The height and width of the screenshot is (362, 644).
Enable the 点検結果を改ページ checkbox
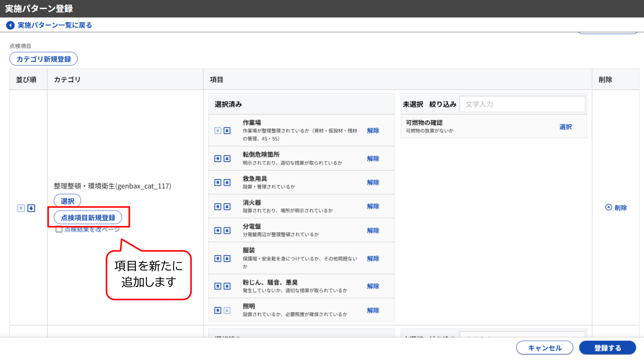click(x=59, y=229)
